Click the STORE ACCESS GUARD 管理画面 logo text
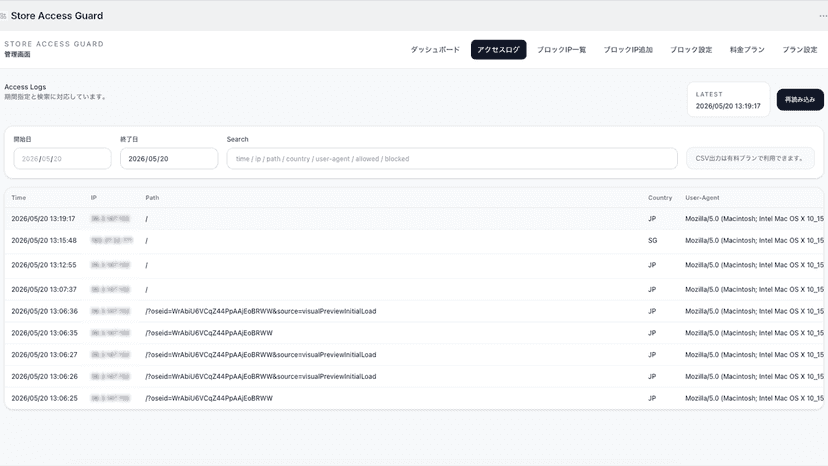The image size is (828, 466). (x=54, y=49)
